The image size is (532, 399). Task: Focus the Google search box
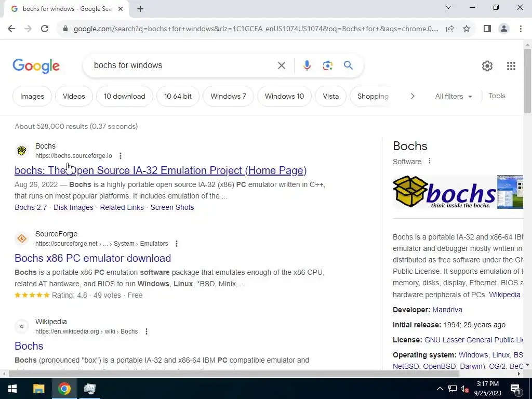[x=183, y=65]
